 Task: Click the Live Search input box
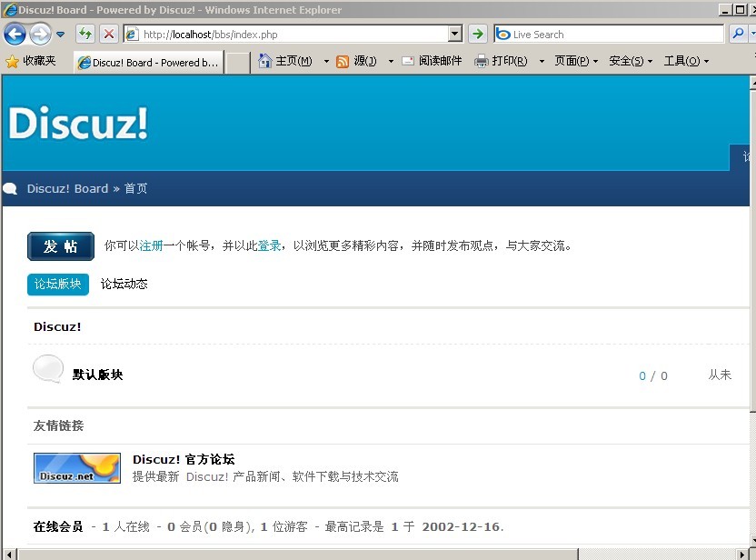609,35
